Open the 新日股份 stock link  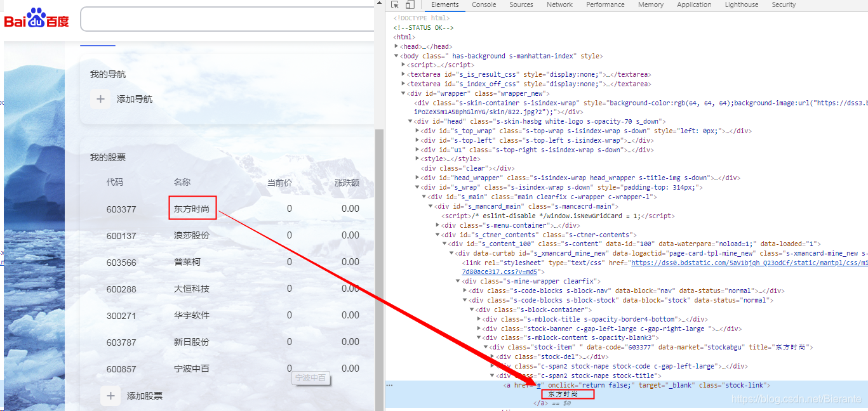point(192,342)
